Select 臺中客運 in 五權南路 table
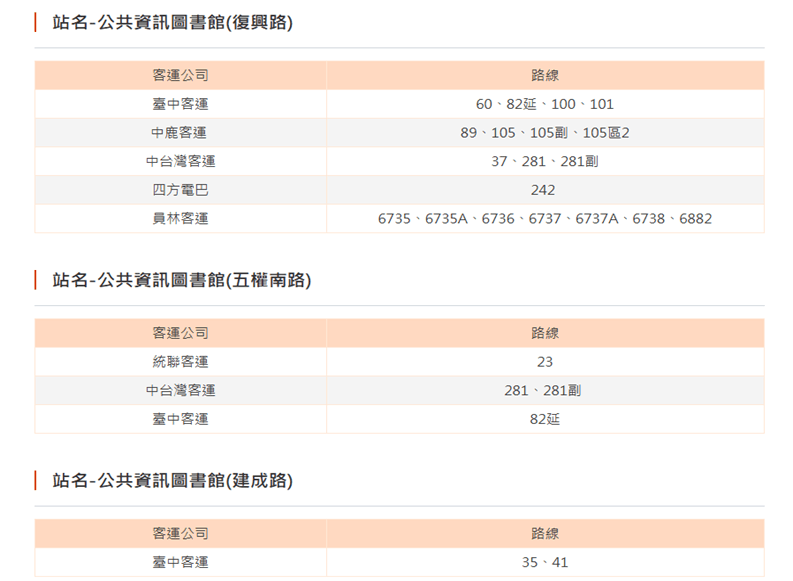This screenshot has width=793, height=581. click(181, 419)
